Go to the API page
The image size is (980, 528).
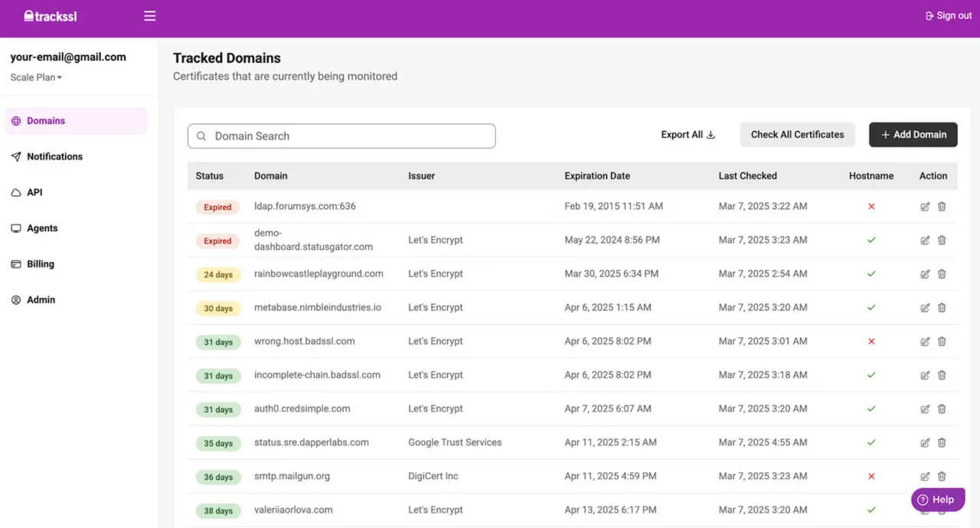click(34, 192)
